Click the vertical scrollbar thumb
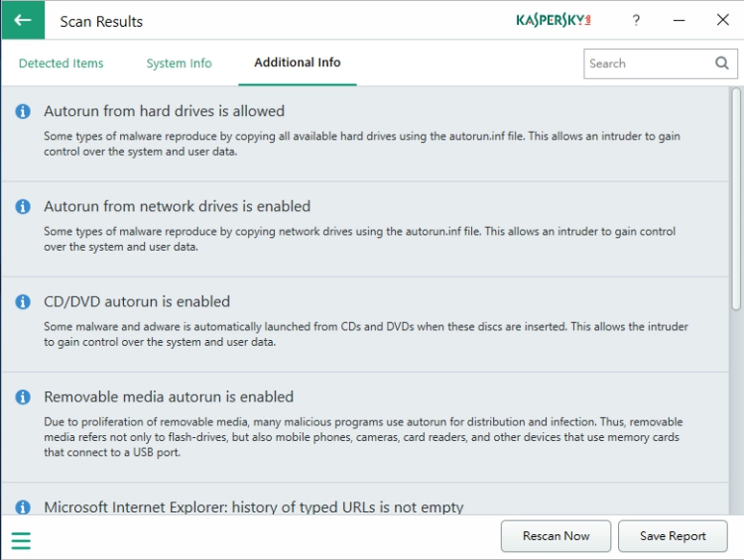Screen dimensions: 744x560 coord(735,198)
